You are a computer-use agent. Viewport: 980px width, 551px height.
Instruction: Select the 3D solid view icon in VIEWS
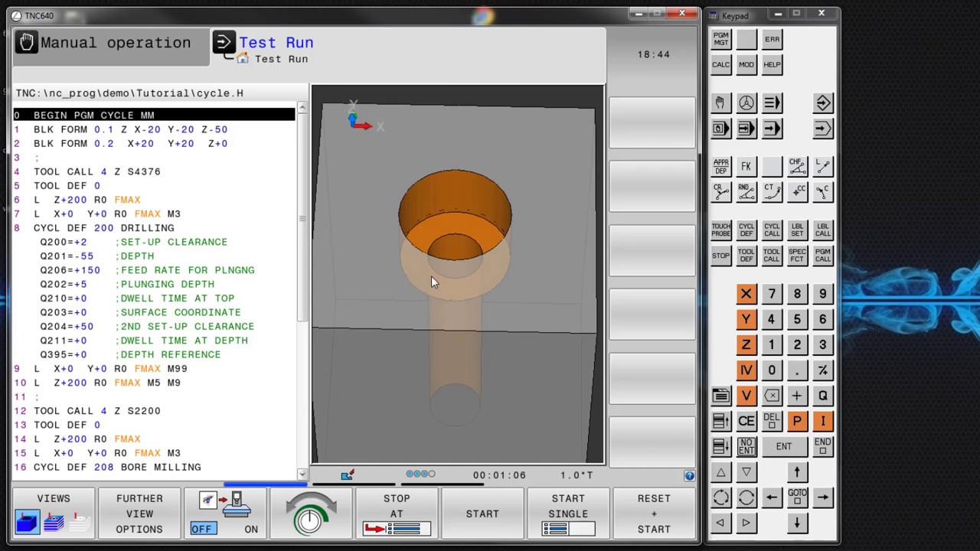point(27,523)
